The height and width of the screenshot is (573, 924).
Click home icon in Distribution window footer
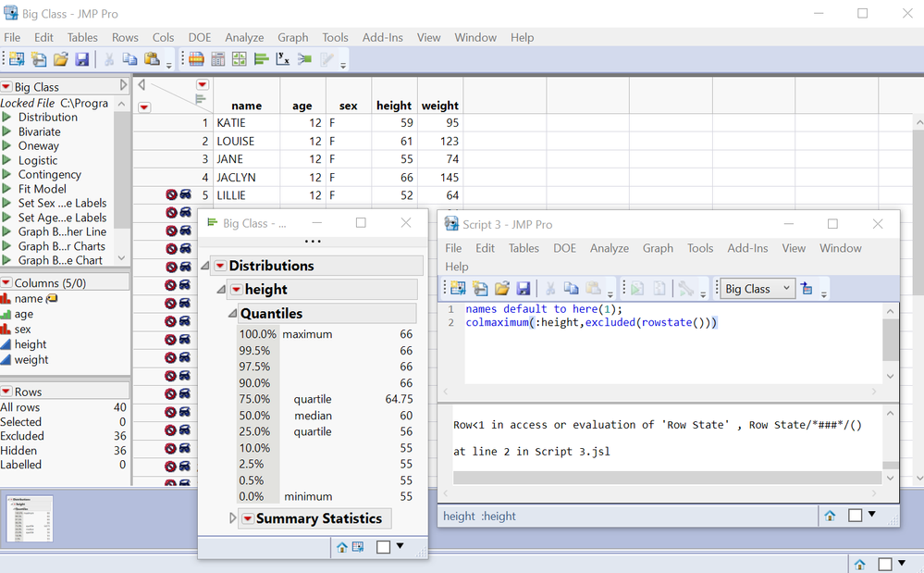342,547
